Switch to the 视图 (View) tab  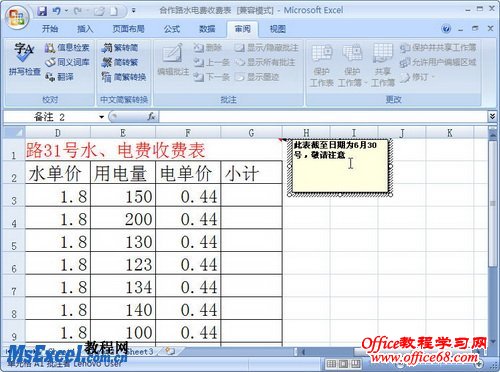[x=278, y=29]
